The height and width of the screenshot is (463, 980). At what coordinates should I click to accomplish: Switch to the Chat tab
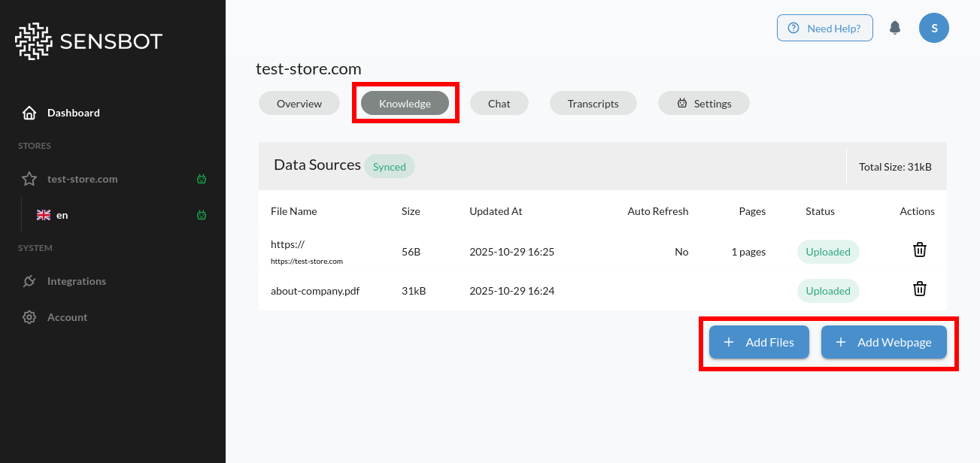click(x=499, y=103)
